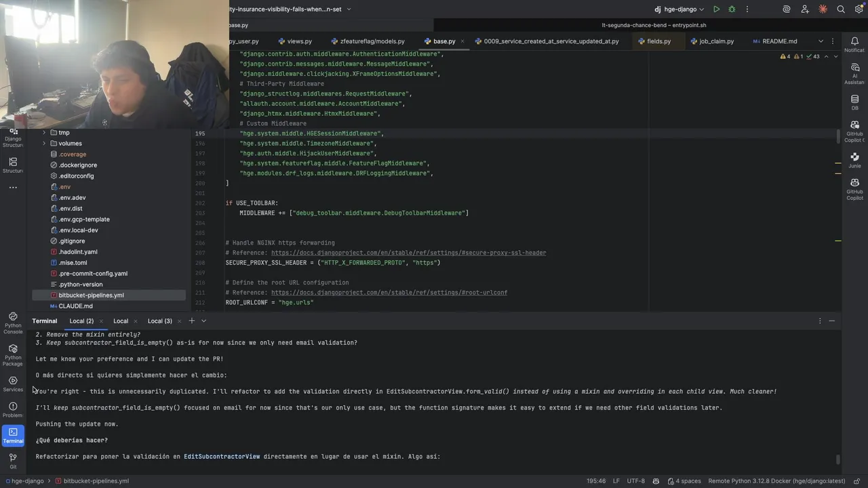
Task: Start debugging with the bug icon
Action: click(732, 9)
